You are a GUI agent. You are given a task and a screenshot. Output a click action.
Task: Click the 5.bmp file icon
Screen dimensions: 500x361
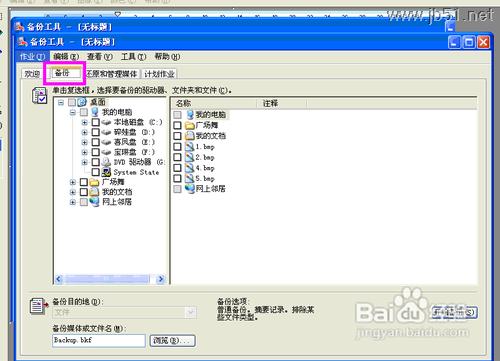[190, 178]
